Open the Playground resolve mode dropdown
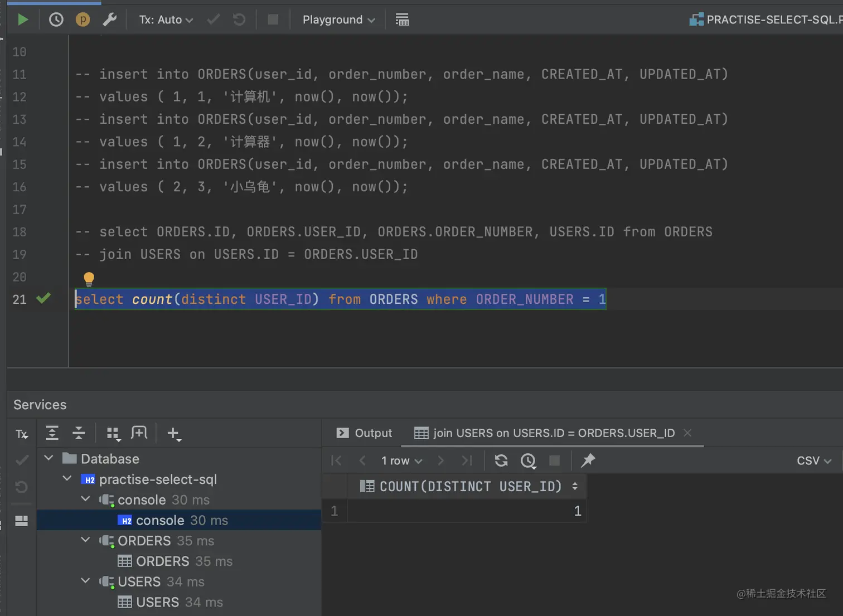Screen dimensions: 843x616 click(338, 20)
